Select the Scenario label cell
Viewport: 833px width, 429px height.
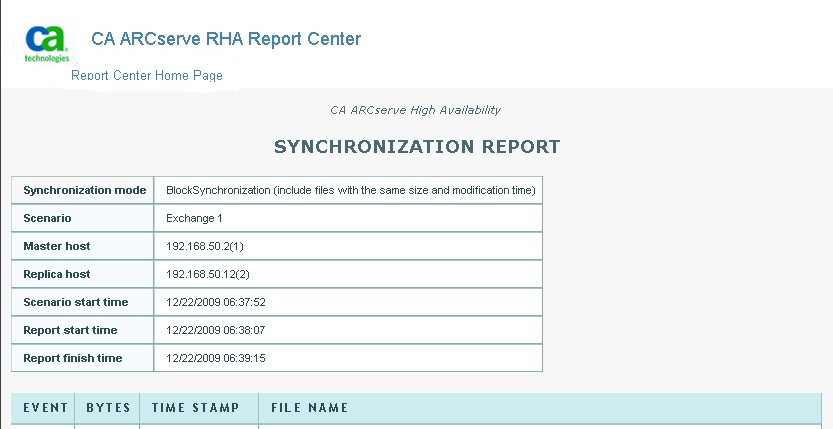[x=47, y=218]
